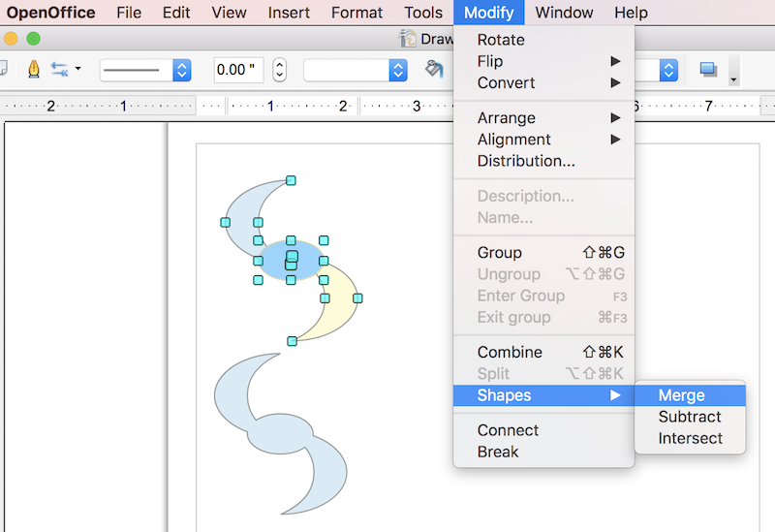Expand the Arrange submenu
Screen dimensions: 775x532
tap(543, 117)
